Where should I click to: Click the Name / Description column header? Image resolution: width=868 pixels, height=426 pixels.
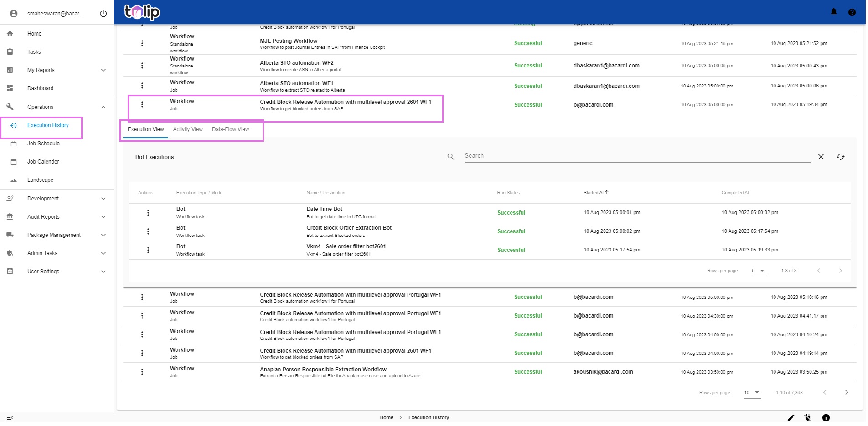(x=325, y=193)
